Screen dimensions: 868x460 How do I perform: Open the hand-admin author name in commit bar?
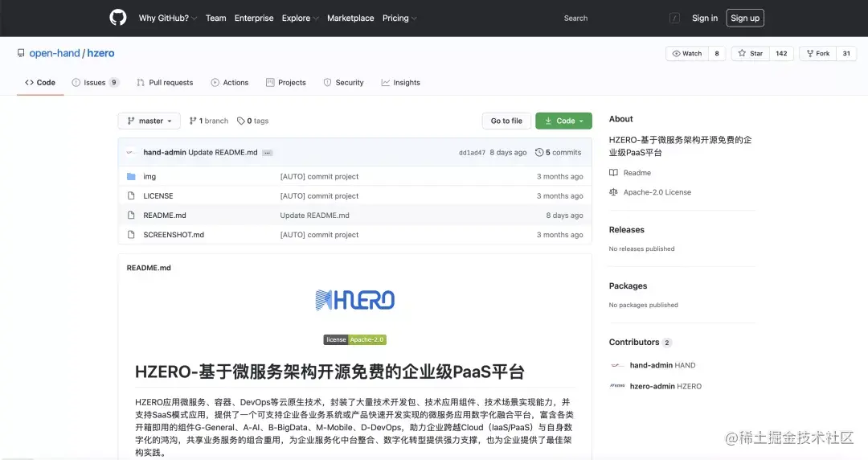(165, 153)
